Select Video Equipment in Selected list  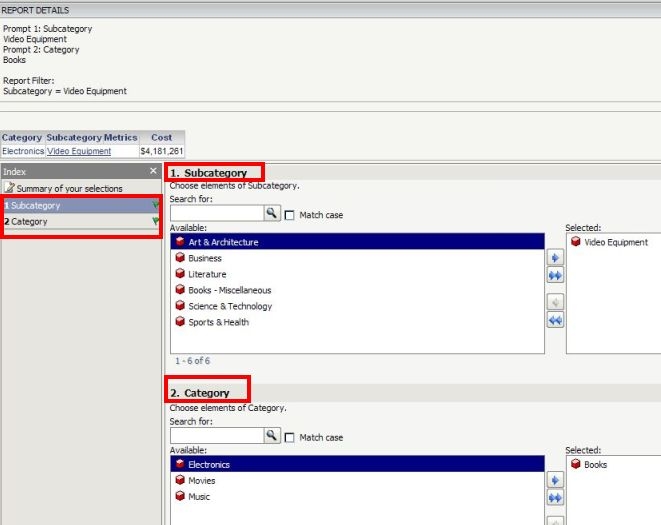(x=616, y=242)
